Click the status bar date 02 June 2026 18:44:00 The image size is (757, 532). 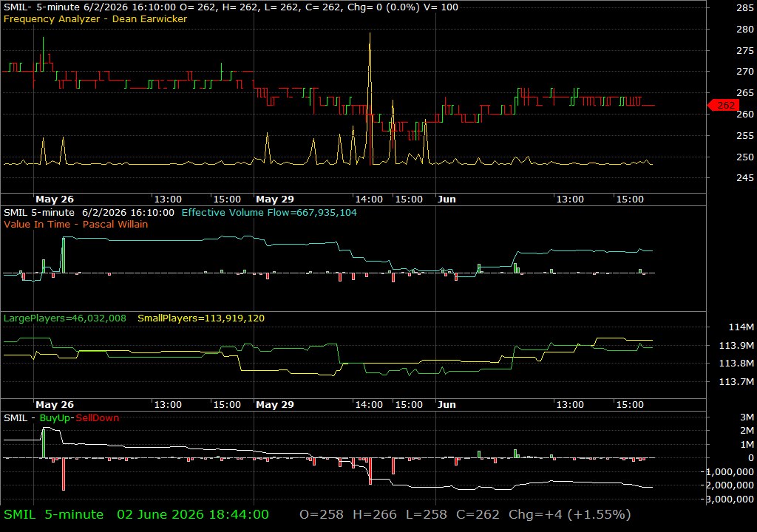pyautogui.click(x=193, y=514)
